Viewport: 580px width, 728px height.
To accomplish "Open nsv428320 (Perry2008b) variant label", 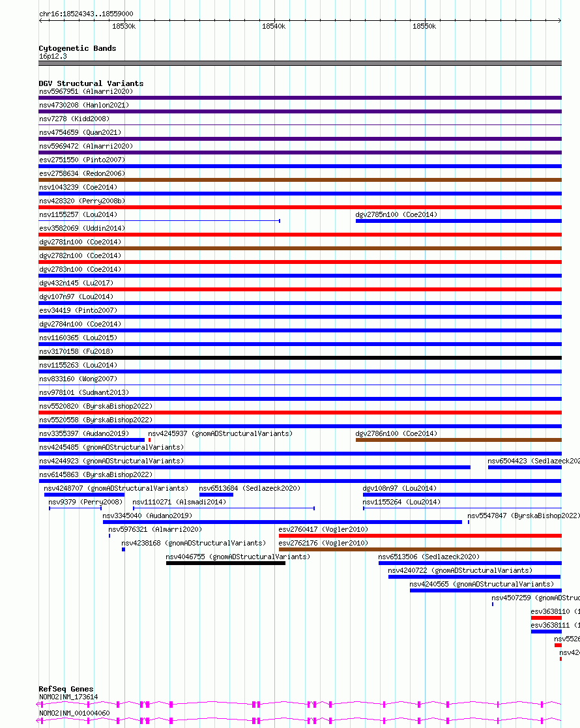I will (x=82, y=201).
